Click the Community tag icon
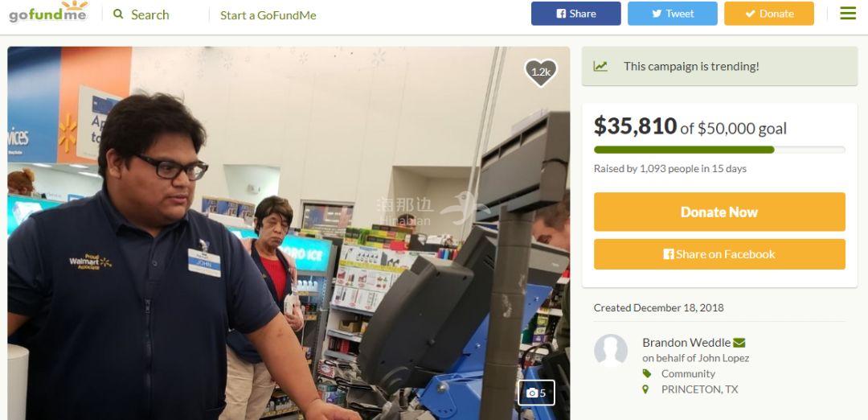The height and width of the screenshot is (420, 868). [646, 373]
